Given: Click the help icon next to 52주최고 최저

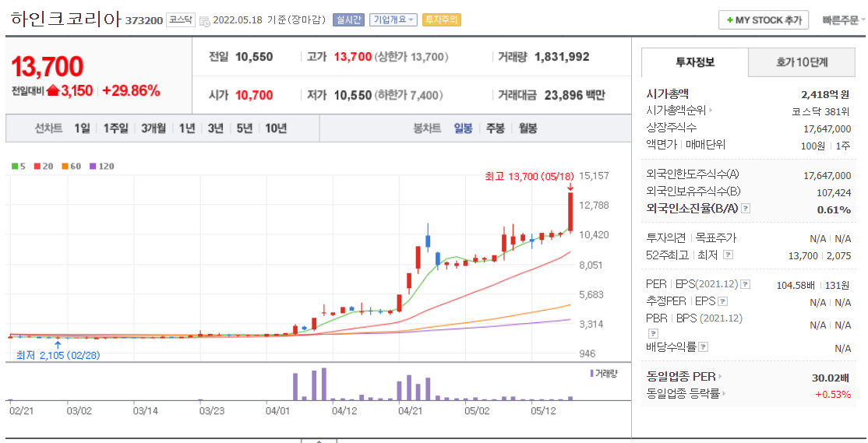Looking at the screenshot, I should (728, 255).
